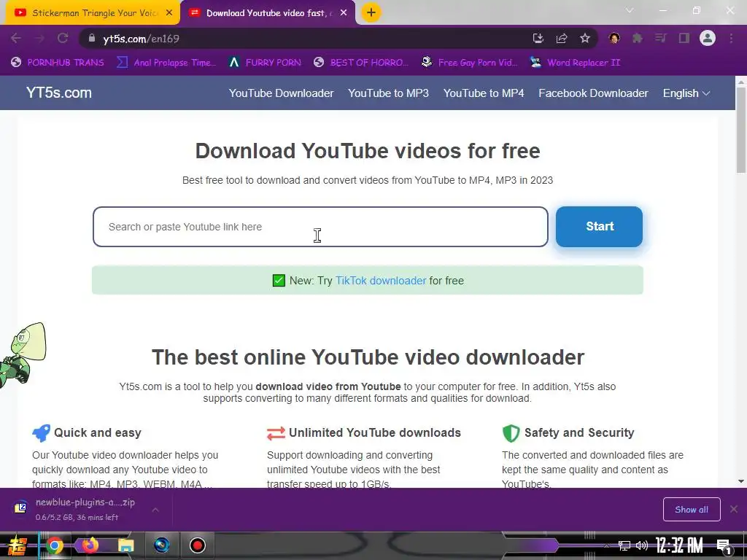Expand the tab search chevron in title bar

[630, 10]
